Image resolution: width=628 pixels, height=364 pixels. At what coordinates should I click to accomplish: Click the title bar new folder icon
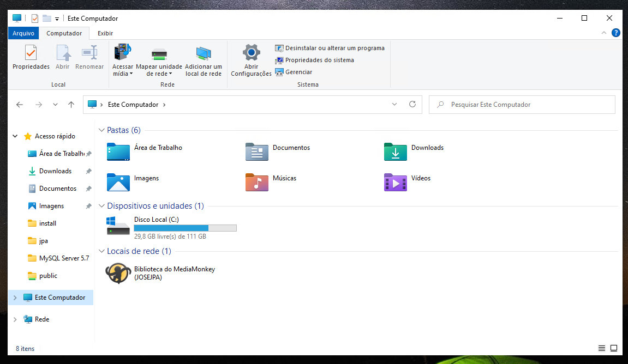click(47, 19)
